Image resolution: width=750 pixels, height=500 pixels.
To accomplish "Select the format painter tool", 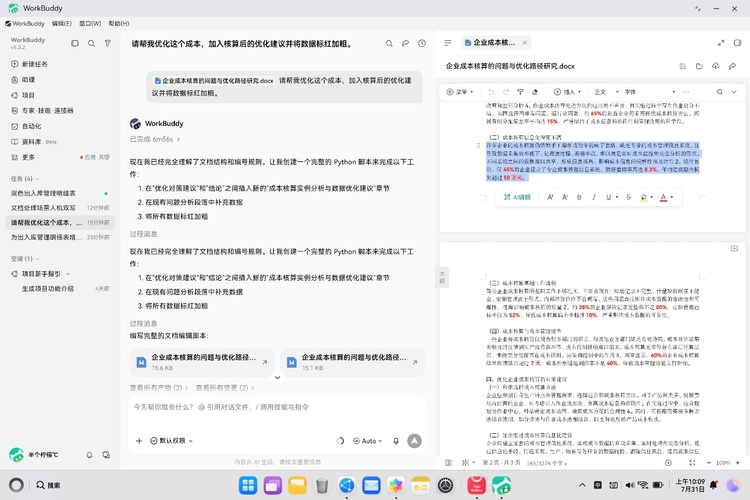I will pos(520,91).
